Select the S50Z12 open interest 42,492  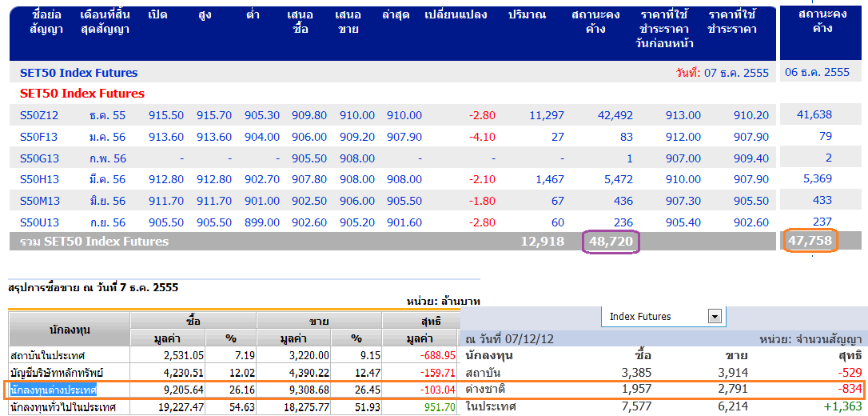coord(615,116)
